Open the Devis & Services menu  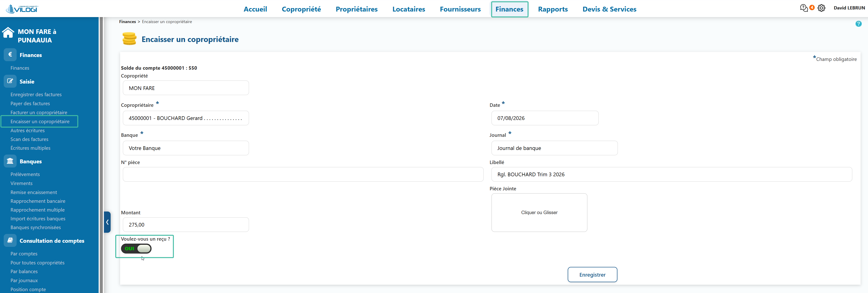609,9
